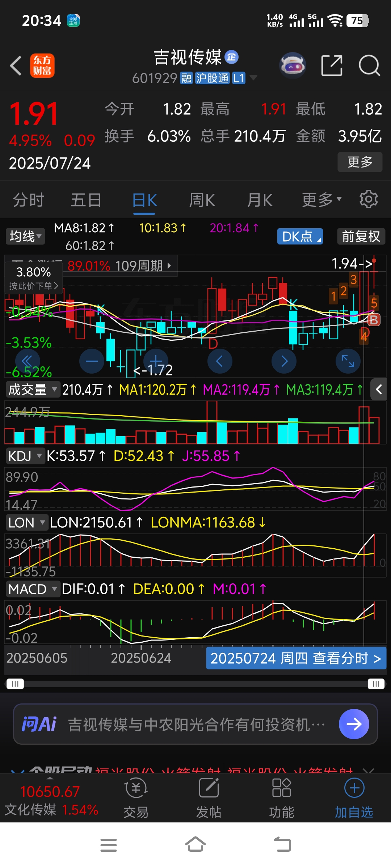Open MACD indicator dropdown
This screenshot has width=391, height=868.
[33, 589]
